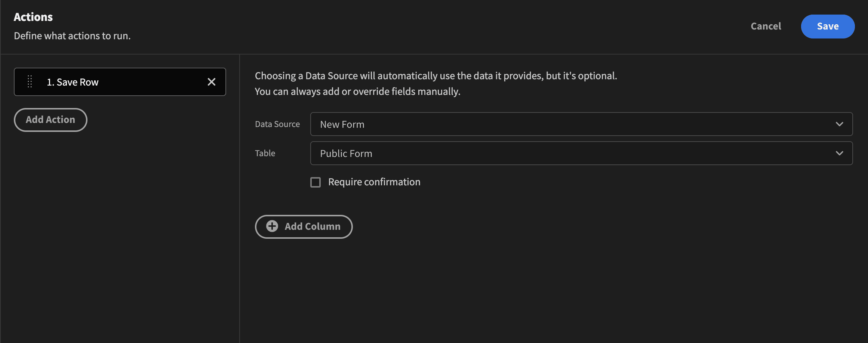This screenshot has width=868, height=343.
Task: Grab the drag handle of Save Row
Action: [30, 82]
